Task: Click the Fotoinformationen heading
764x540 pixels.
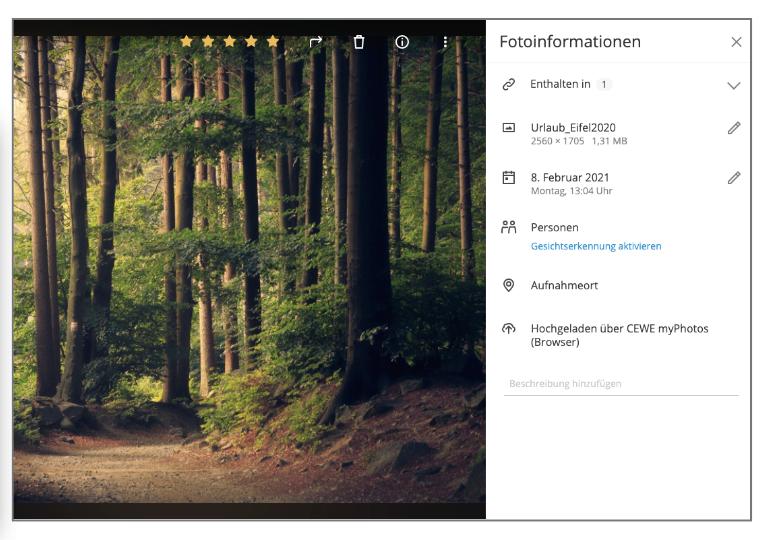Action: click(570, 42)
